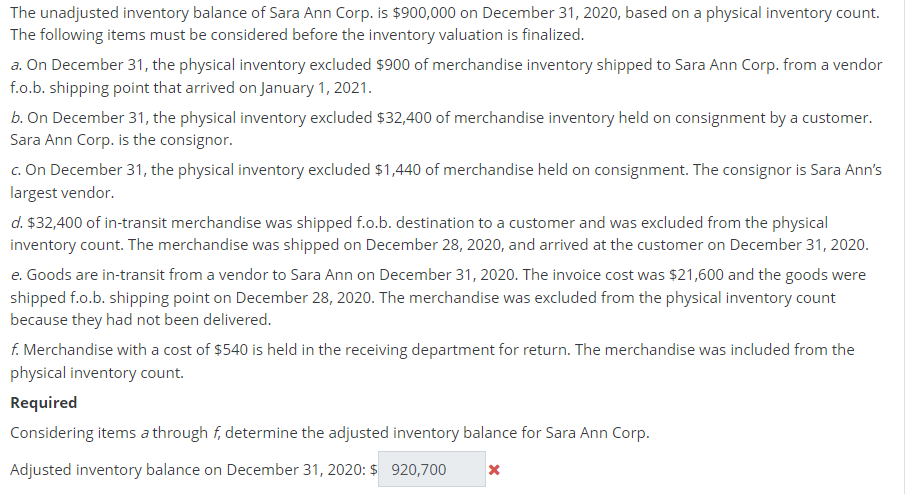Click the item 'e.' label

(16, 275)
